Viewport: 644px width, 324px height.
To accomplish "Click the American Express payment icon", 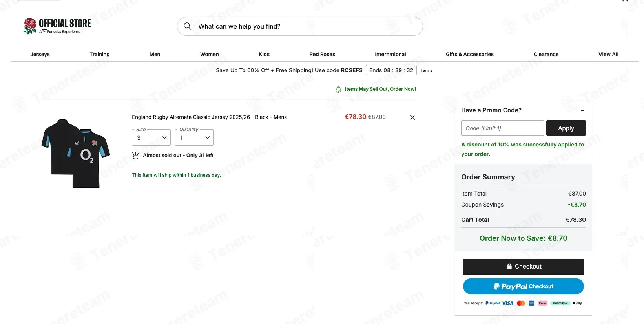I will (531, 303).
